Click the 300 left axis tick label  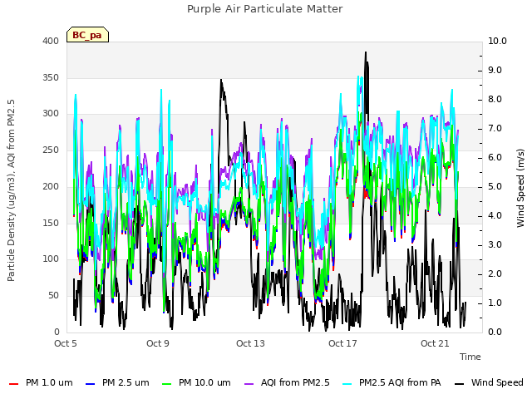(x=51, y=114)
